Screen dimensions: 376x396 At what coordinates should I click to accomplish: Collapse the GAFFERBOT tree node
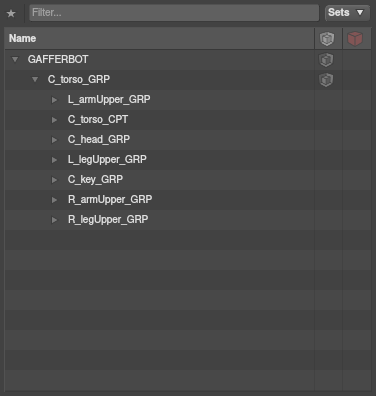point(15,60)
